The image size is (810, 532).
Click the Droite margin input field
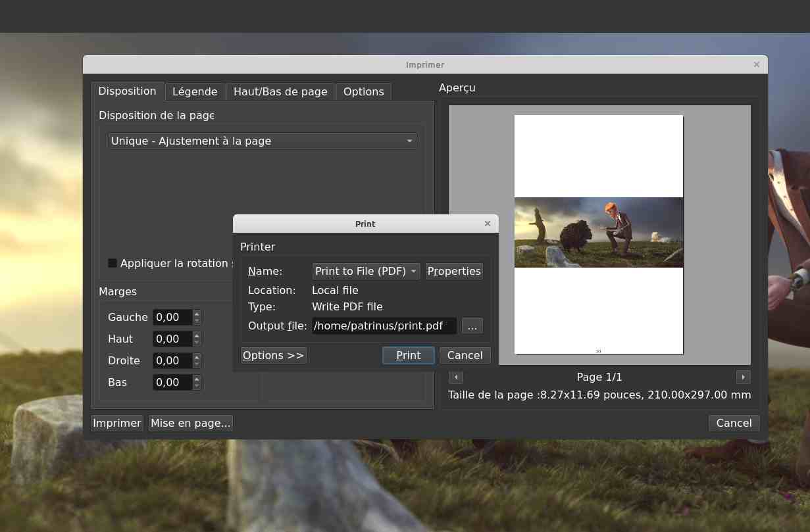(172, 360)
